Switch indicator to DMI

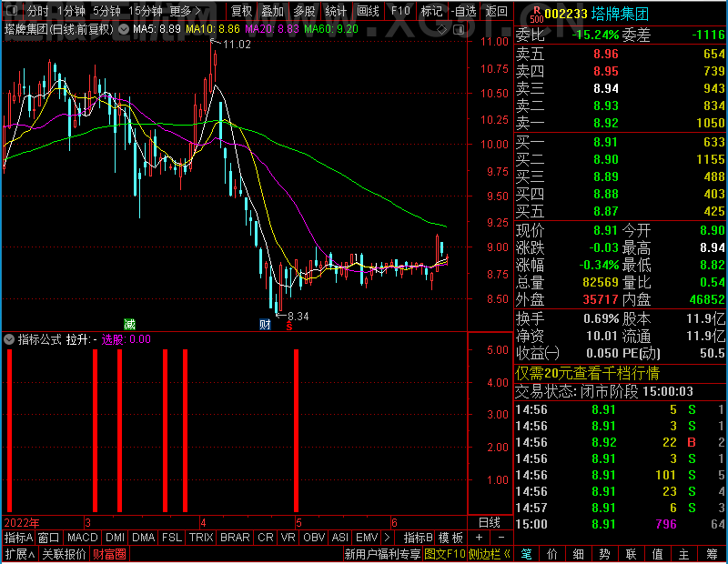point(115,538)
